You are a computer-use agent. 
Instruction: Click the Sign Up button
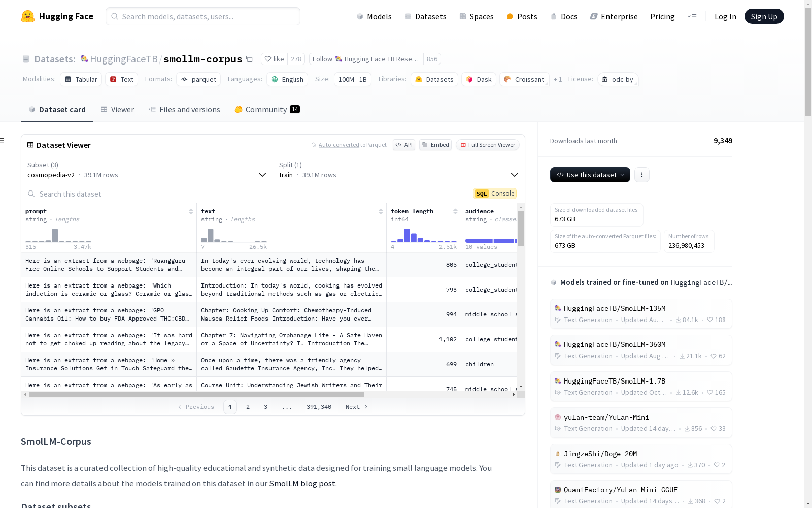764,16
